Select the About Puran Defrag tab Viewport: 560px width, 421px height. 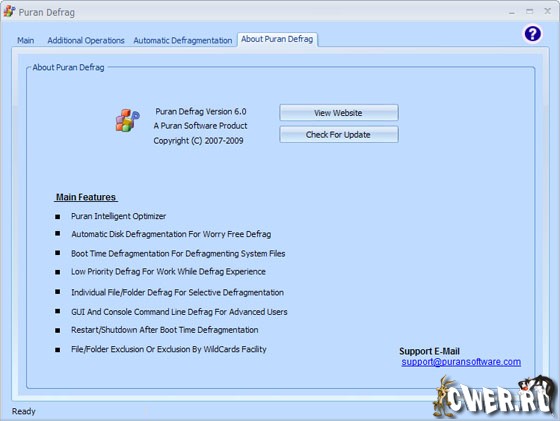[x=277, y=39]
